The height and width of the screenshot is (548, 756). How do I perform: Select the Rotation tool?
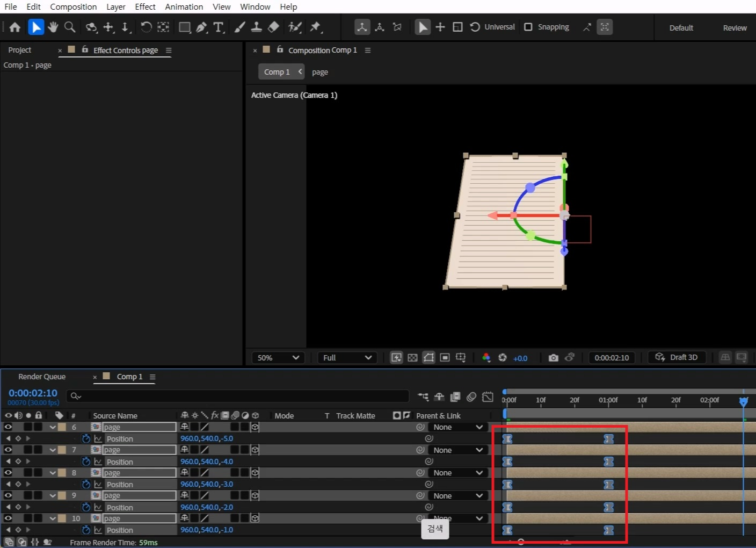pyautogui.click(x=146, y=27)
